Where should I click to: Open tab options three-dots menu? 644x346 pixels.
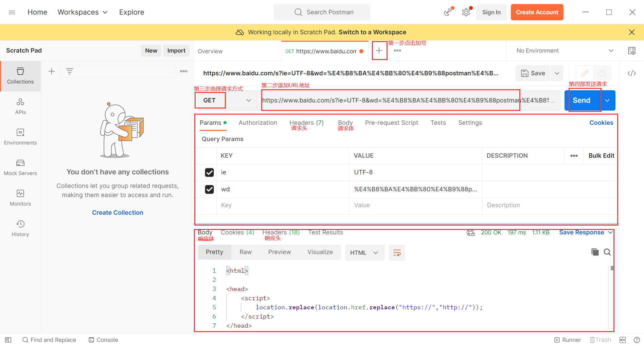click(397, 51)
